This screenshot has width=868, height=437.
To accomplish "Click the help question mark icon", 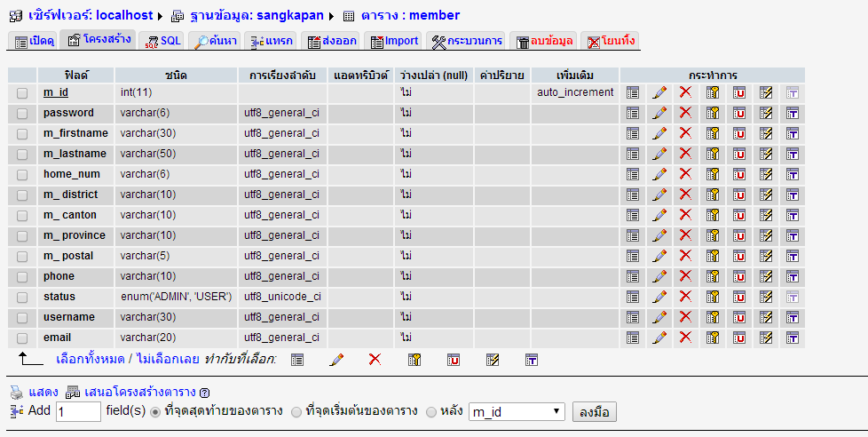I will [x=204, y=393].
